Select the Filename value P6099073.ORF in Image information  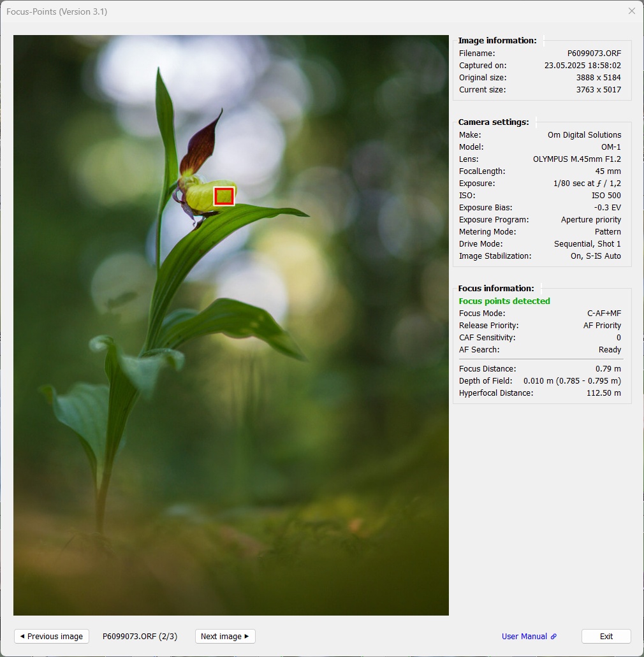[x=594, y=54]
